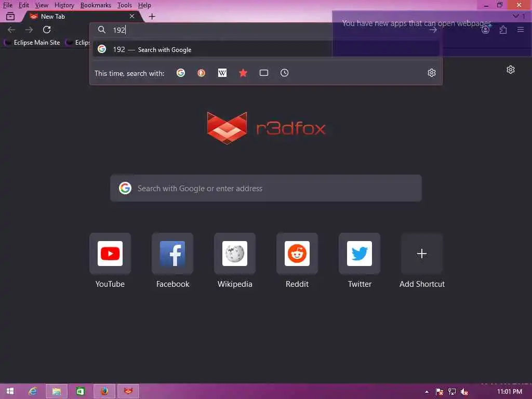
Task: Select the New Tab tab
Action: (82, 16)
